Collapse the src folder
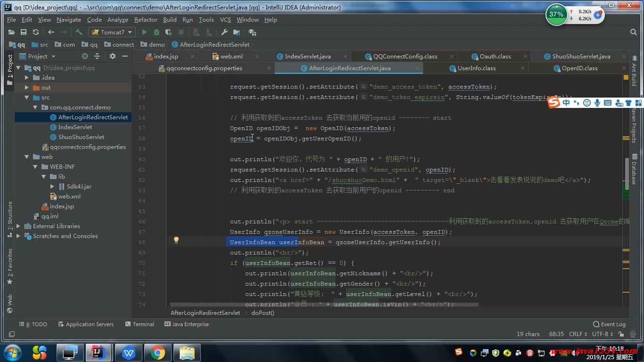The width and height of the screenshot is (644, 362). 27,98
